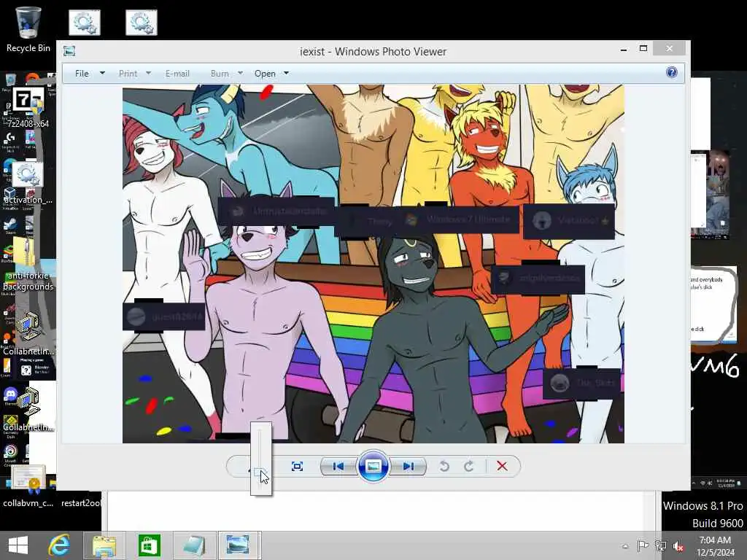Select the restart2oo desktop item

(x=80, y=502)
